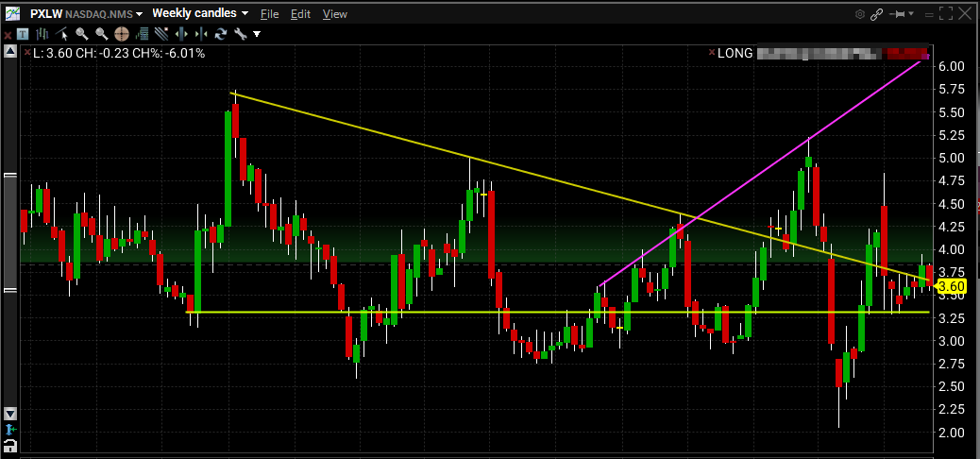Image resolution: width=980 pixels, height=459 pixels.
Task: Click the 5.00 price axis label
Action: 952,158
